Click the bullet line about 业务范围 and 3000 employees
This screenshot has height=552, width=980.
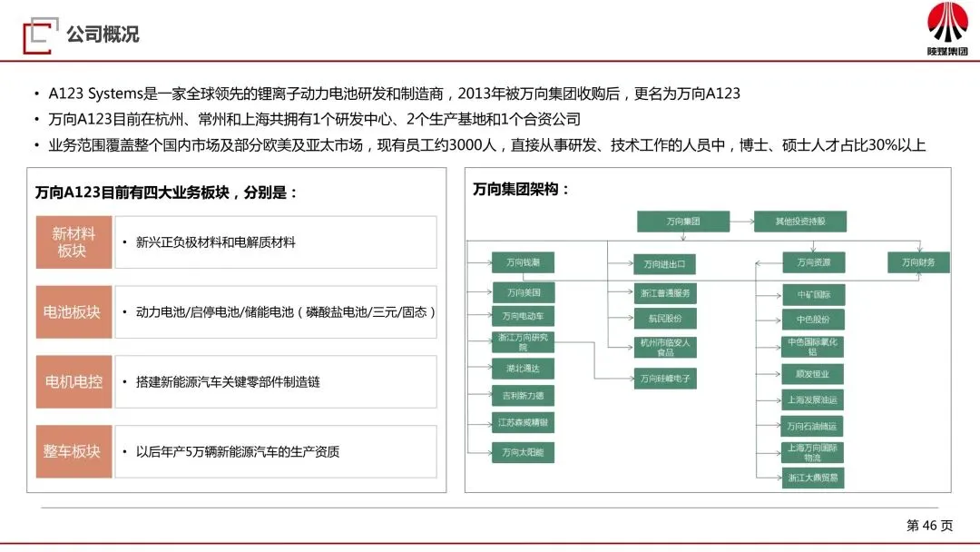point(487,145)
